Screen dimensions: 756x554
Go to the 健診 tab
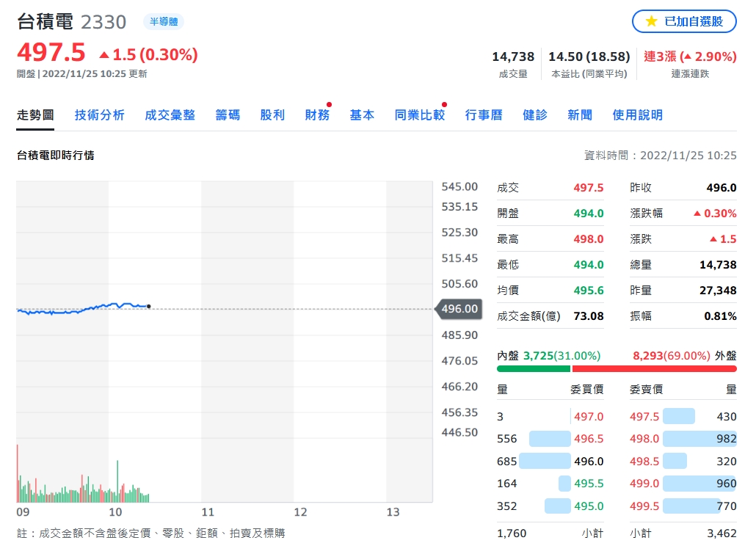point(535,114)
